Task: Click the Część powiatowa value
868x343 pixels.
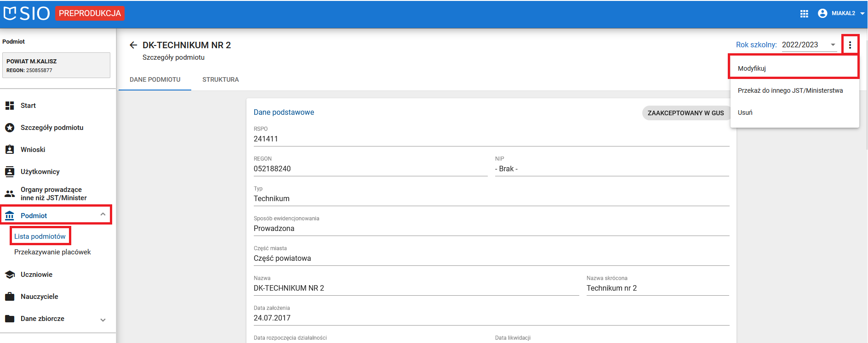Action: tap(282, 259)
